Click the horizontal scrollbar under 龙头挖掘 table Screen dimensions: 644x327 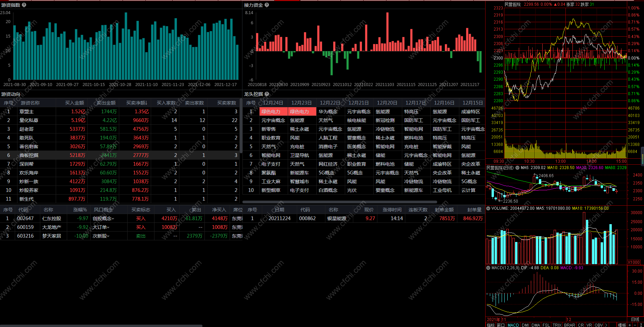pos(340,202)
